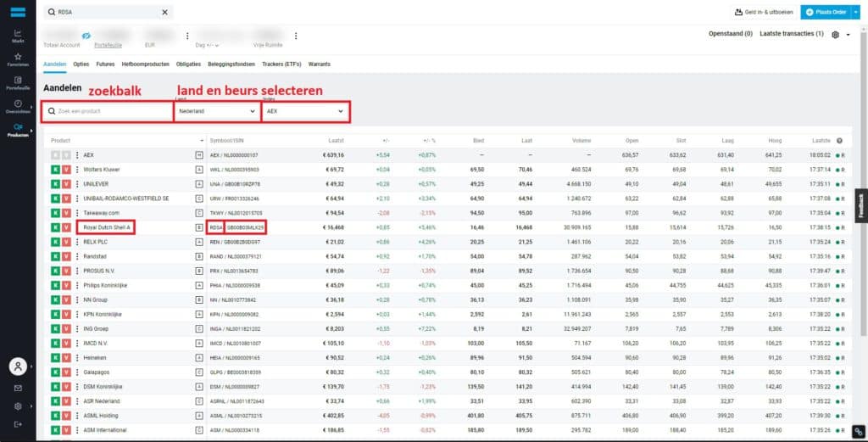Image resolution: width=868 pixels, height=442 pixels.
Task: Go to Portefeuille in the sidebar
Action: 18,83
